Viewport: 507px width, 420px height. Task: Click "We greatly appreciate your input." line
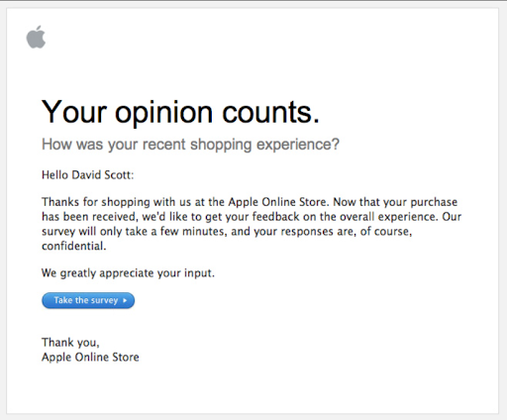pyautogui.click(x=128, y=273)
